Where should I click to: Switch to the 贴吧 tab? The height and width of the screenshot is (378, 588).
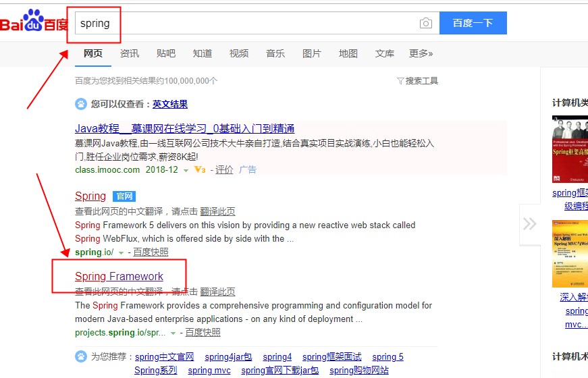click(166, 53)
